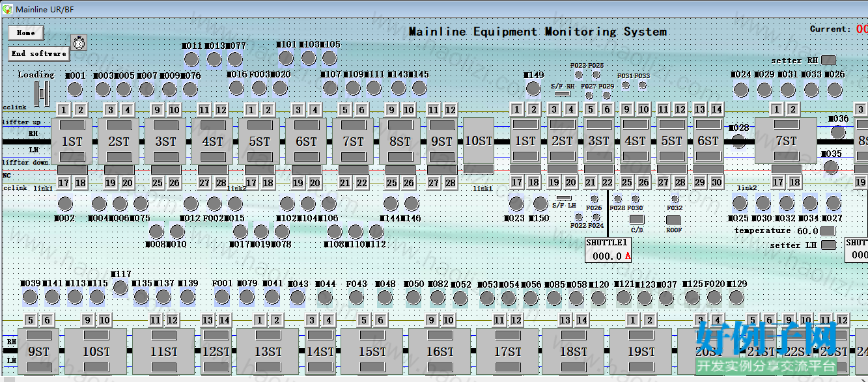Click the Home button
The image size is (868, 382).
[x=26, y=33]
